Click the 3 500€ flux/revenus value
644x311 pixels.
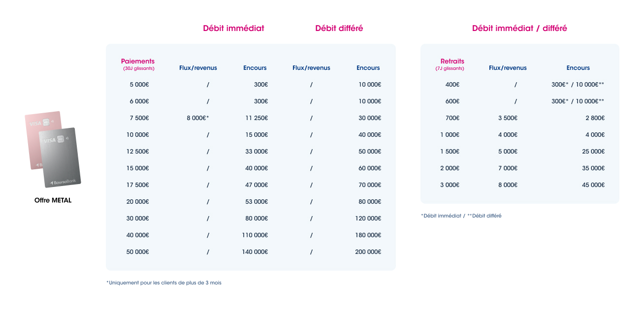point(508,118)
